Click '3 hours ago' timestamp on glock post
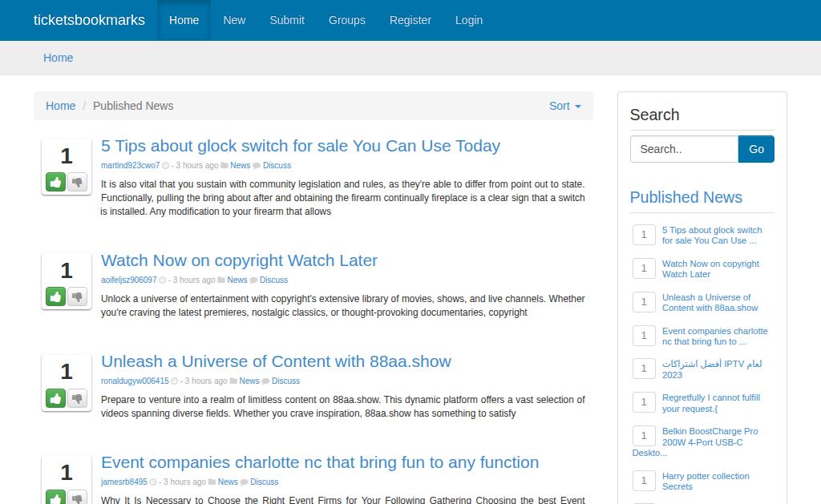 (x=197, y=165)
